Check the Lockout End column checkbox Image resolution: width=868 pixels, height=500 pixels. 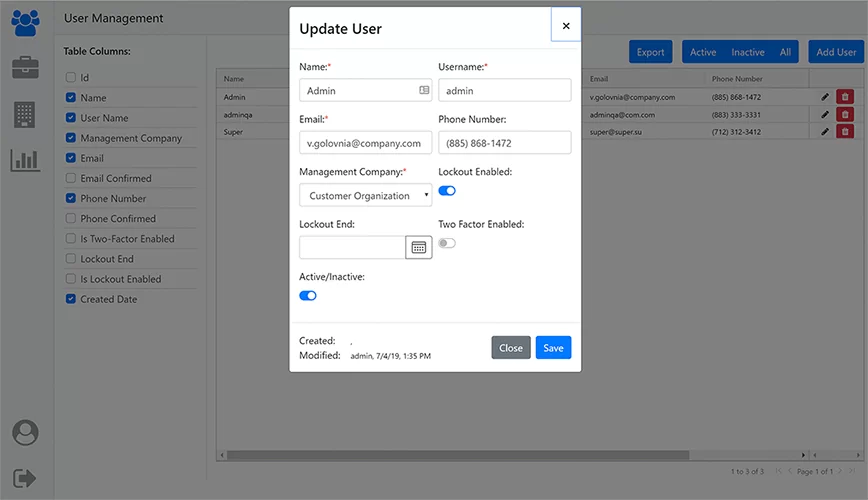point(71,258)
